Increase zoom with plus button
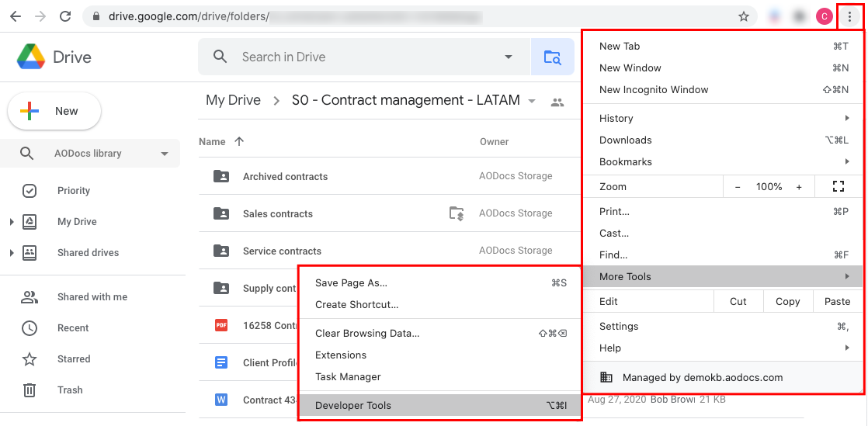The image size is (868, 426). pos(799,187)
